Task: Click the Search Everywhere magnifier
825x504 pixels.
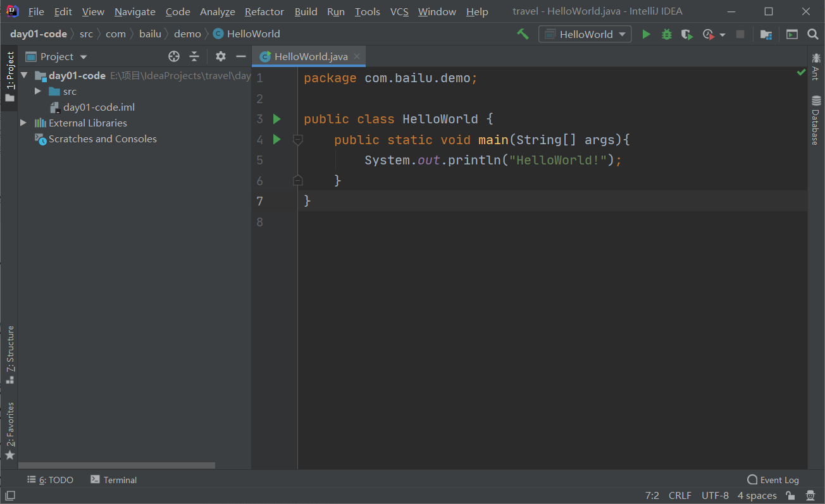Action: (813, 34)
